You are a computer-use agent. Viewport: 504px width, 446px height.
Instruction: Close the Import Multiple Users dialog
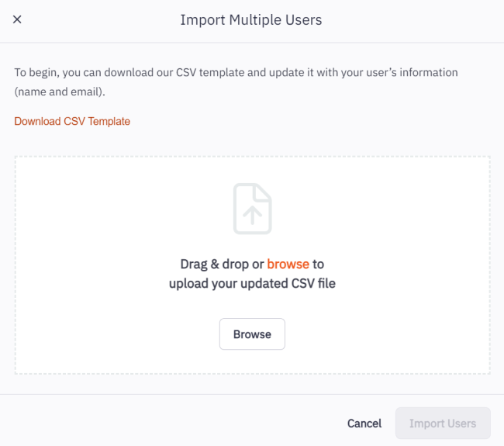[17, 19]
